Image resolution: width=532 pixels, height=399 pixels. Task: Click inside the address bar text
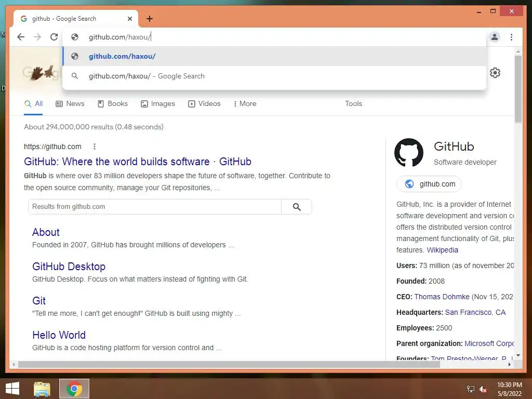point(119,37)
